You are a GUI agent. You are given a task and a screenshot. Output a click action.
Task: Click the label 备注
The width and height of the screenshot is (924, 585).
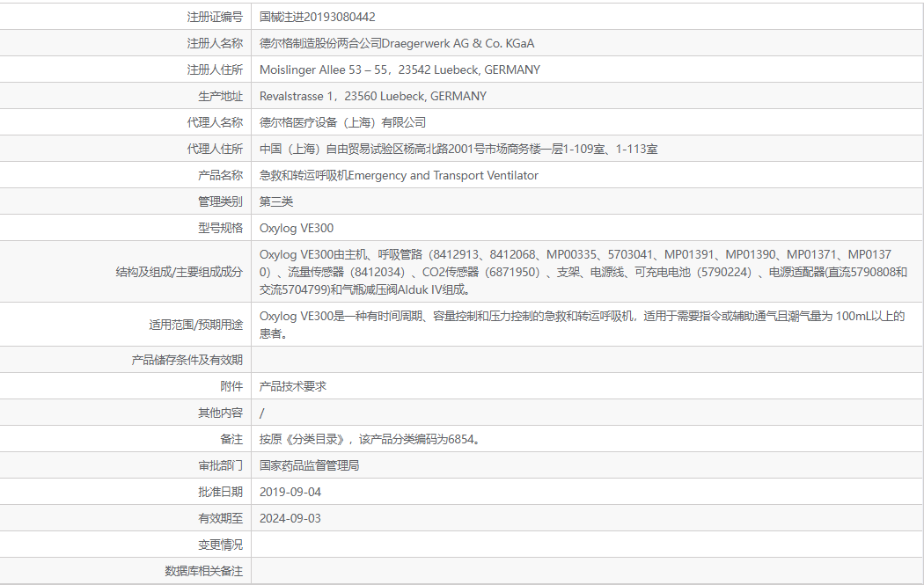coord(231,440)
